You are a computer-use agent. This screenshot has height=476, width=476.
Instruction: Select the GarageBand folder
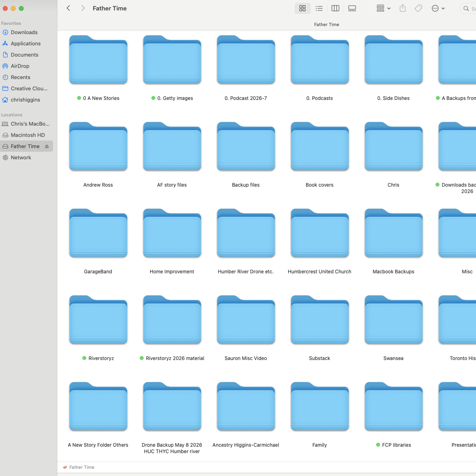click(98, 233)
